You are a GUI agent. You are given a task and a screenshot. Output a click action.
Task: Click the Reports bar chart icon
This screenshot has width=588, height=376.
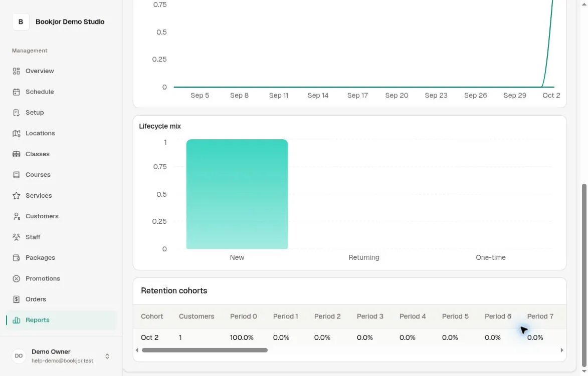[x=16, y=320]
